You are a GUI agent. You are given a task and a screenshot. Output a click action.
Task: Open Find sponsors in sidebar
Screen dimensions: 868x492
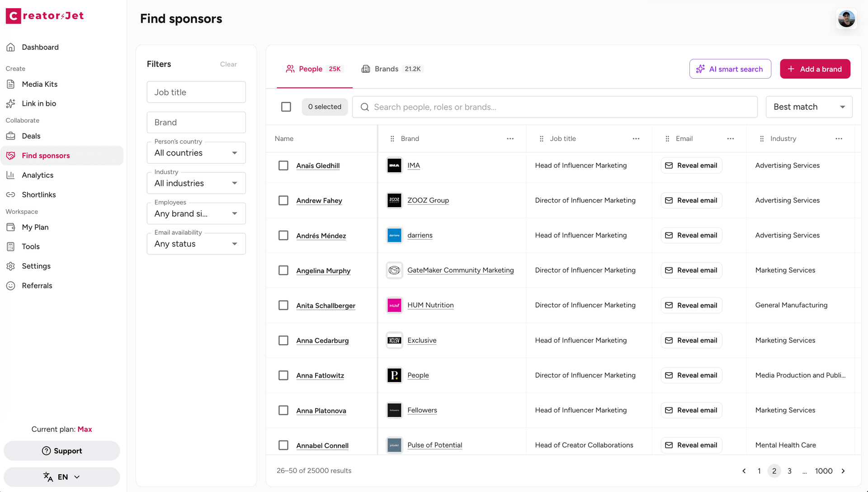(x=62, y=156)
